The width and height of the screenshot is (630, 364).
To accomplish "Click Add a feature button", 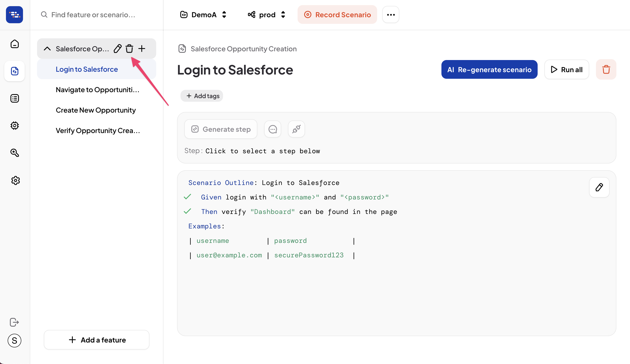I will tap(97, 340).
